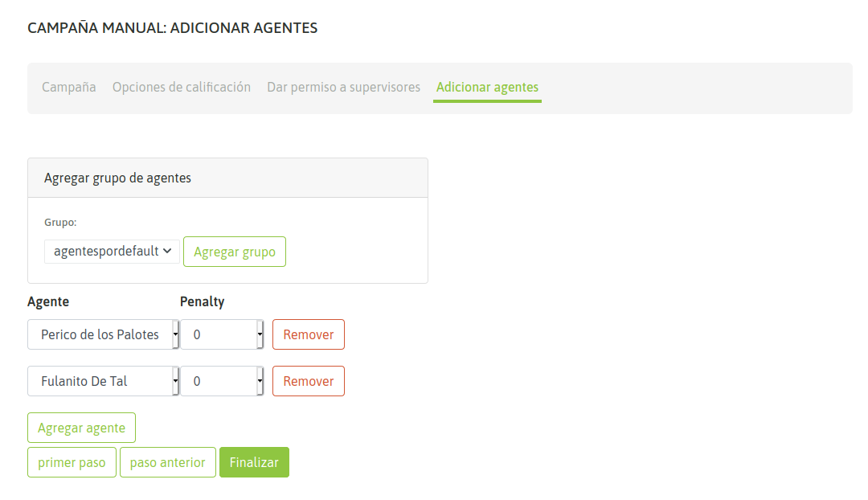Go to Dar permiso a supervisores tab
The width and height of the screenshot is (868, 500).
click(343, 87)
